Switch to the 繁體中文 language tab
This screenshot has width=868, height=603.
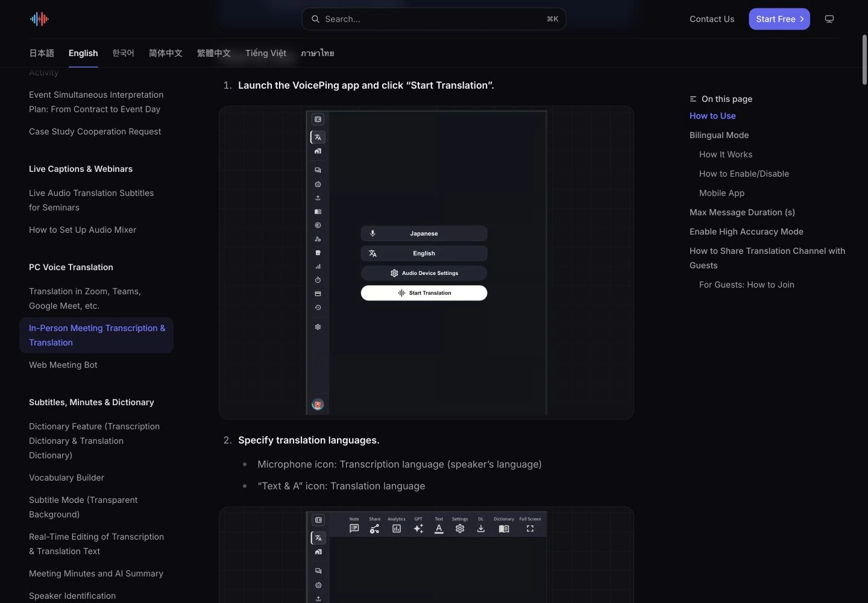pos(214,53)
